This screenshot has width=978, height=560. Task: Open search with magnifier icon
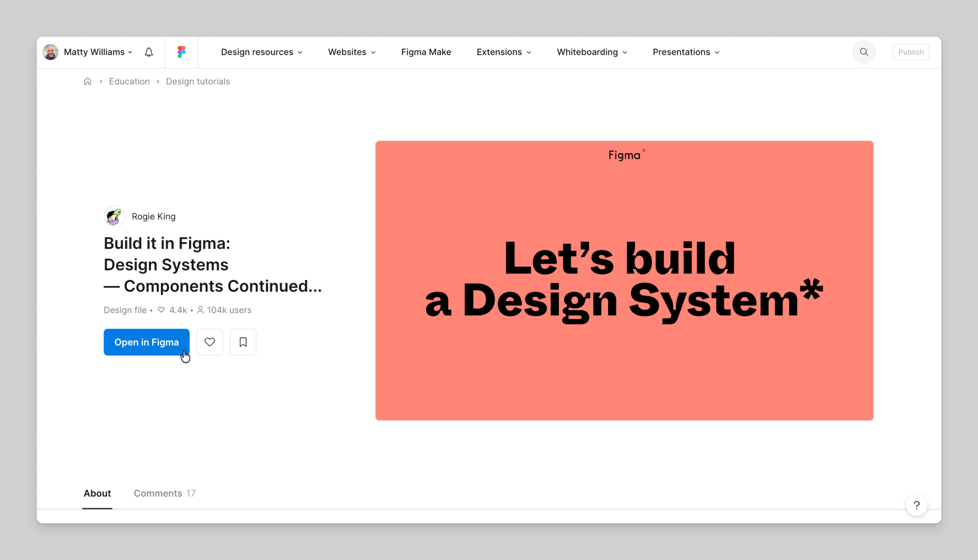[864, 52]
